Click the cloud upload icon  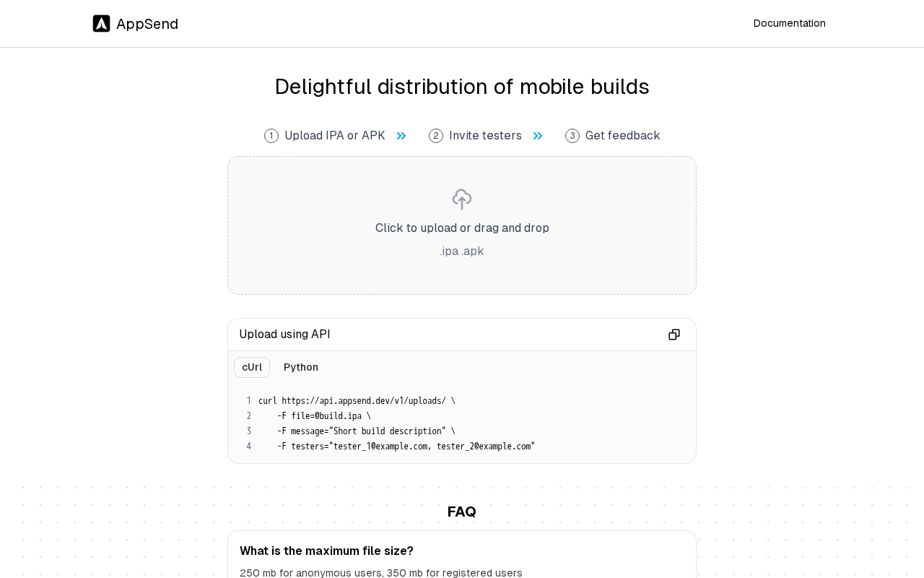[462, 199]
